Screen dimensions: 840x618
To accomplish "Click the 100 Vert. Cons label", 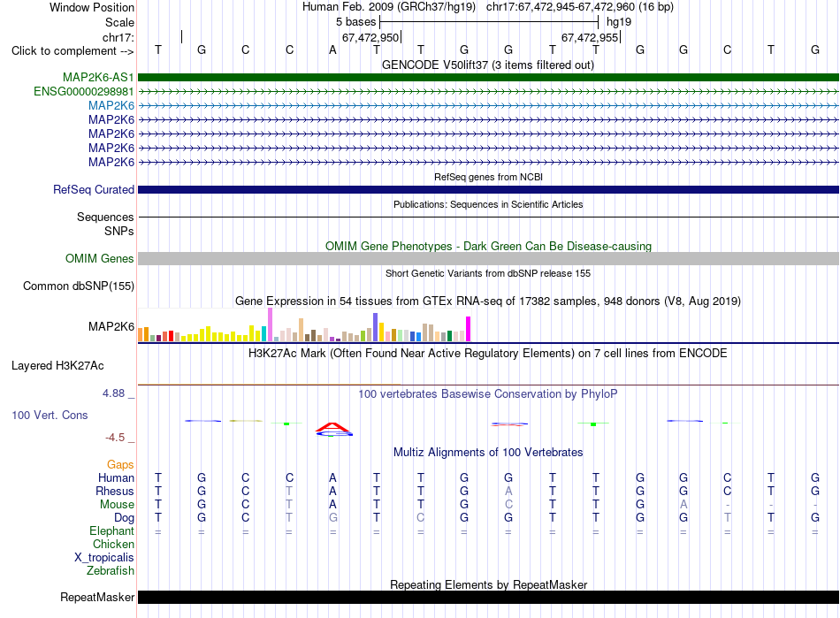I will tap(50, 415).
